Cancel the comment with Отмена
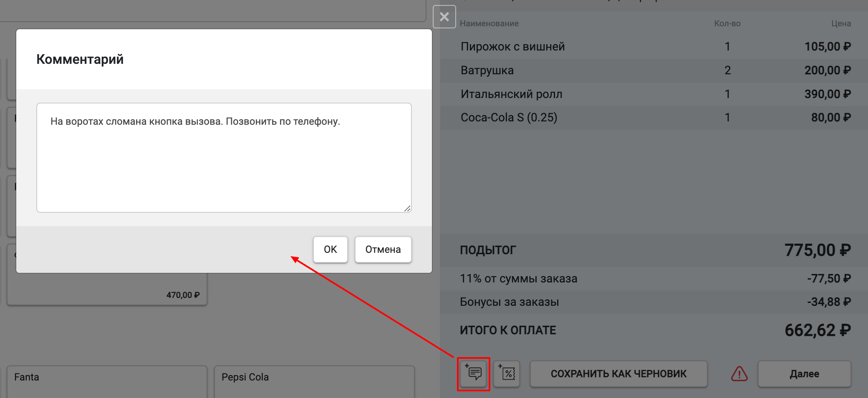This screenshot has width=868, height=398. [383, 249]
